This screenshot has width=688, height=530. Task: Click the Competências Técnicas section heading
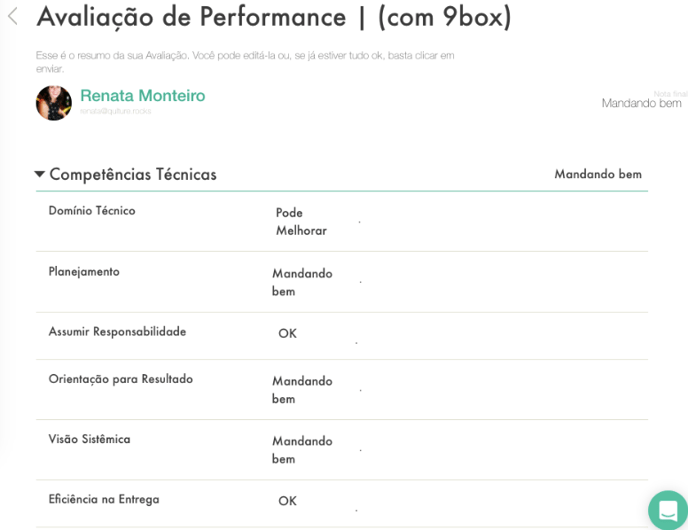133,174
